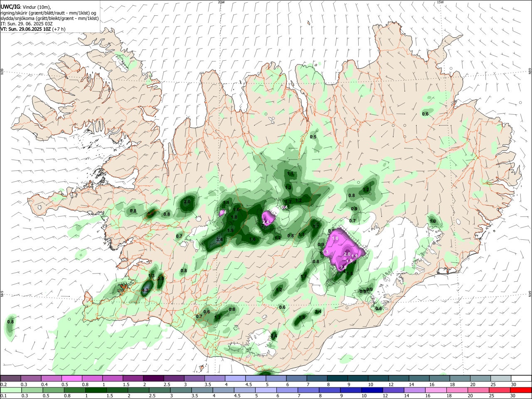Click the dark teal swatch labeled 8 in top legend row
Screen dimensions: 532x399
click(337, 378)
